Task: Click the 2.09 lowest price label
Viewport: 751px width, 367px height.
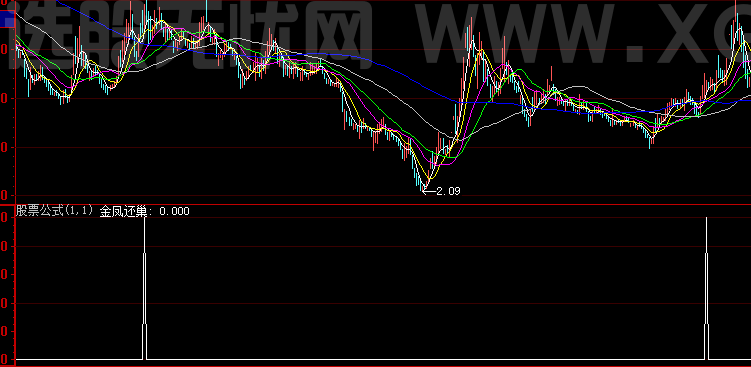Action: pyautogui.click(x=448, y=191)
